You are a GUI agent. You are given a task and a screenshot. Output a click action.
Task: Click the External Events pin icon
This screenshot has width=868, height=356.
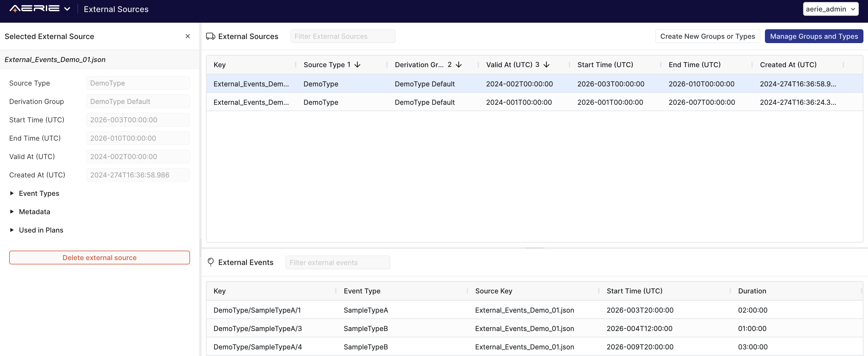click(211, 262)
